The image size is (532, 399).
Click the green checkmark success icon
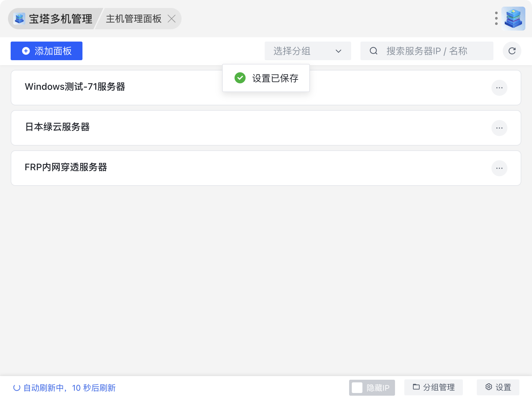pos(240,78)
